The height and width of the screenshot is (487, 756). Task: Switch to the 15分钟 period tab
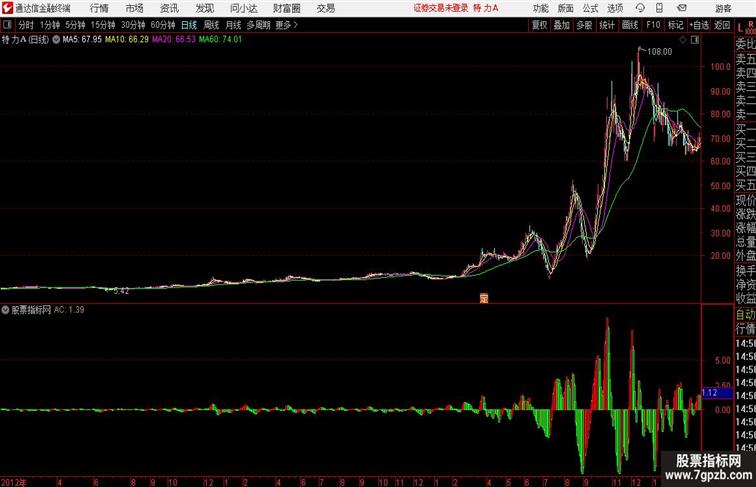pos(103,25)
